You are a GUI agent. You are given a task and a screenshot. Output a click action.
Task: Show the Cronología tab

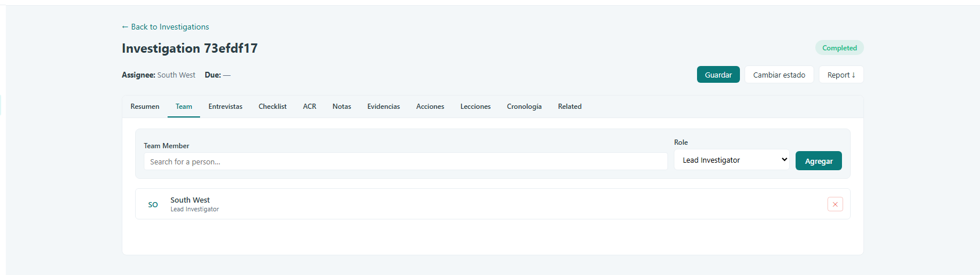[524, 107]
